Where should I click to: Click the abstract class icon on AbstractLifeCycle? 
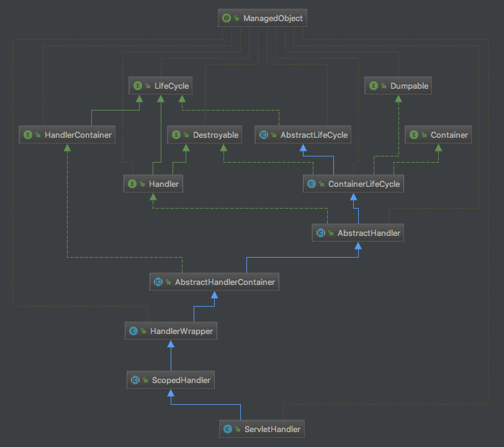coord(263,135)
